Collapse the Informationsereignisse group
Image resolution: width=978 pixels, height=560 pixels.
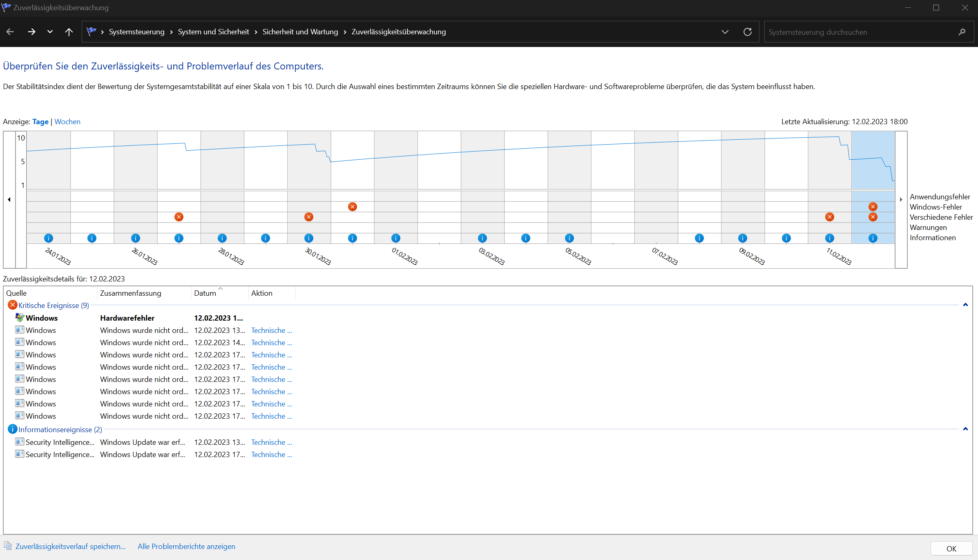click(x=965, y=429)
